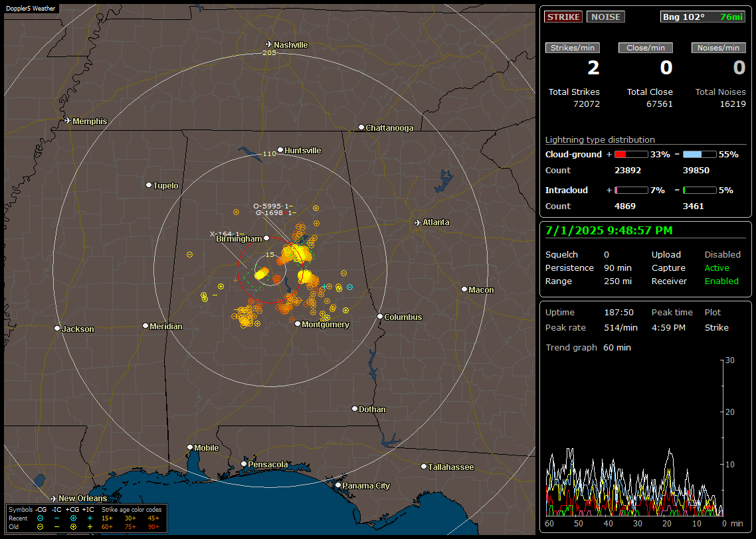
Task: Click the Recent +IC cyan plus legend symbol
Action: [x=90, y=518]
